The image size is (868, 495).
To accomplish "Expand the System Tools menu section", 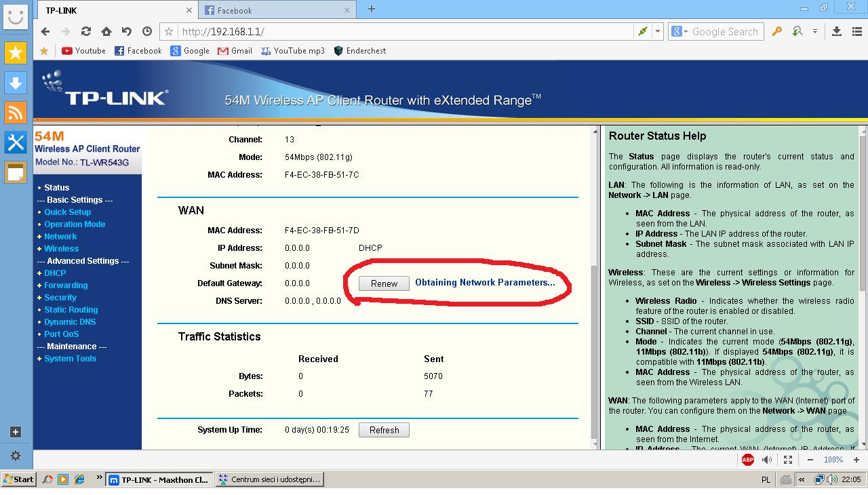I will pos(70,359).
